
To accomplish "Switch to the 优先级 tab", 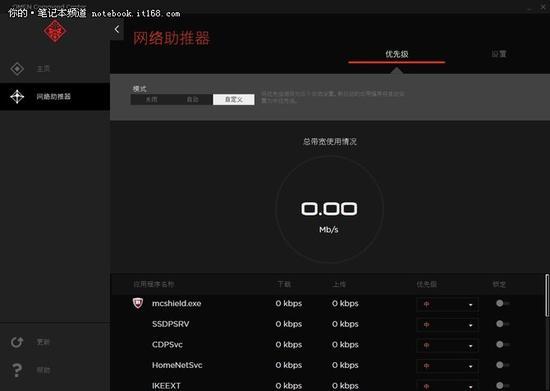I will point(397,54).
